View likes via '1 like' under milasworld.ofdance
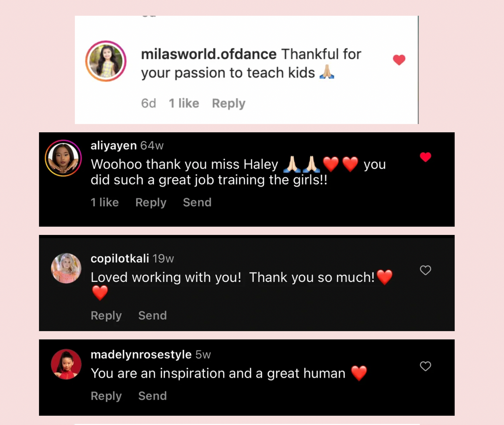Screen dimensions: 504x425 click(184, 103)
